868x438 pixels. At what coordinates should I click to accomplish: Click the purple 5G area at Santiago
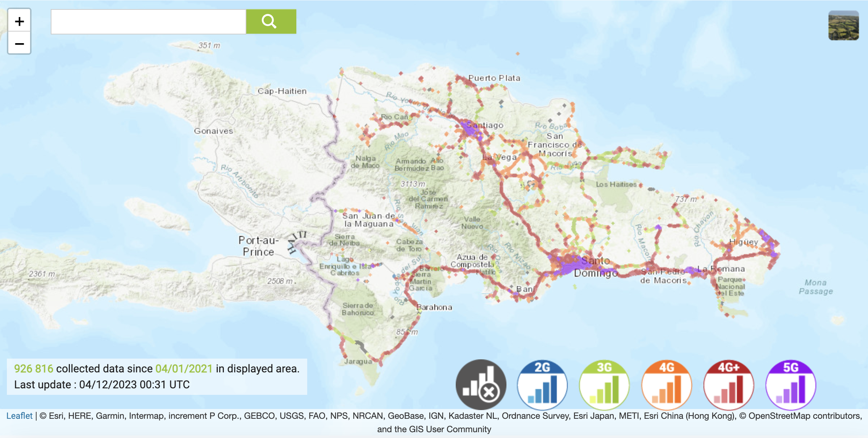point(469,129)
